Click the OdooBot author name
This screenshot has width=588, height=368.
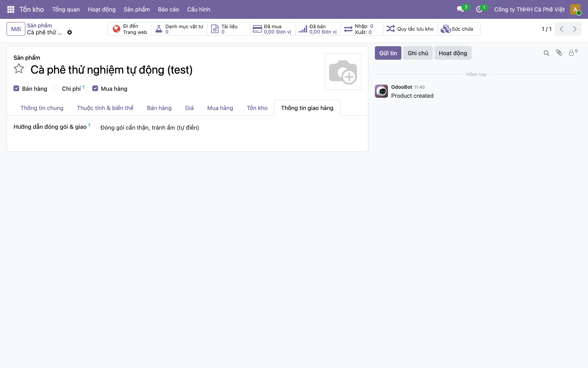coord(402,87)
